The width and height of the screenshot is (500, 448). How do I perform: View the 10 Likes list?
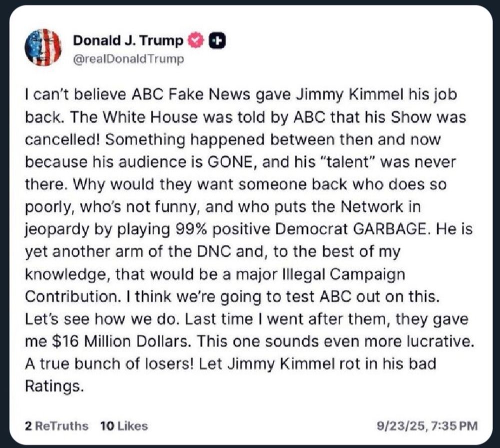click(124, 426)
